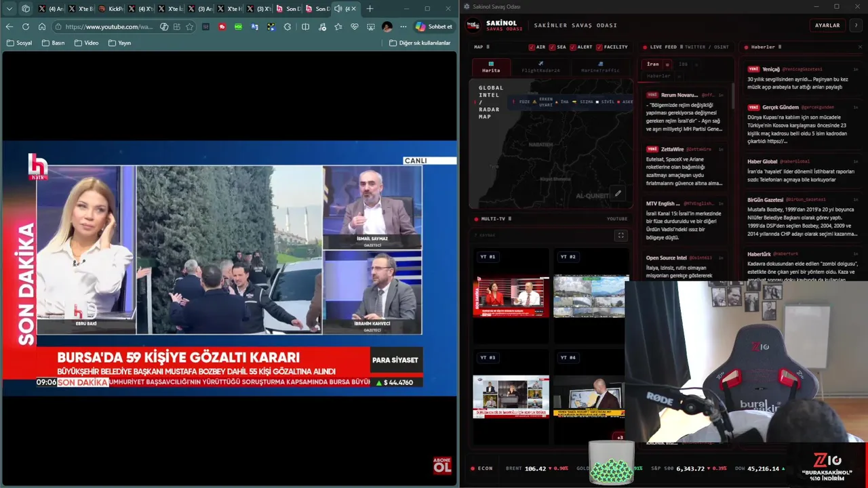Open the browser profile avatar
This screenshot has height=488, width=868.
coord(387,26)
